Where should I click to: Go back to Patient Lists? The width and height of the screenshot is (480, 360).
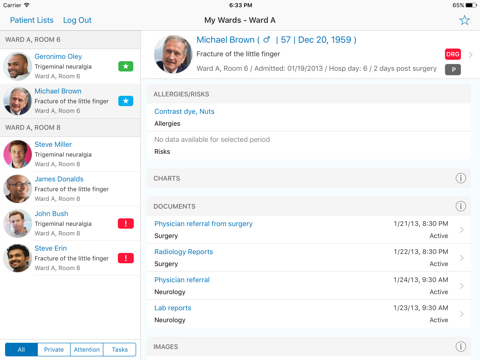32,20
